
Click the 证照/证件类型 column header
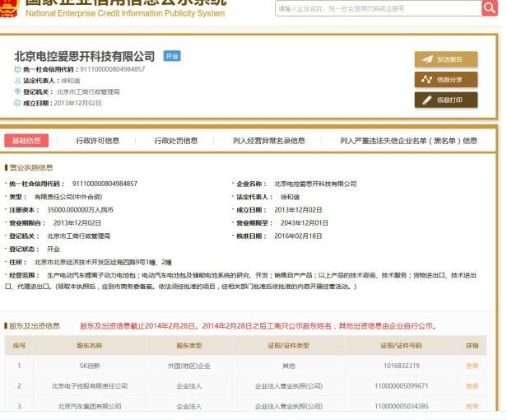[289, 345]
